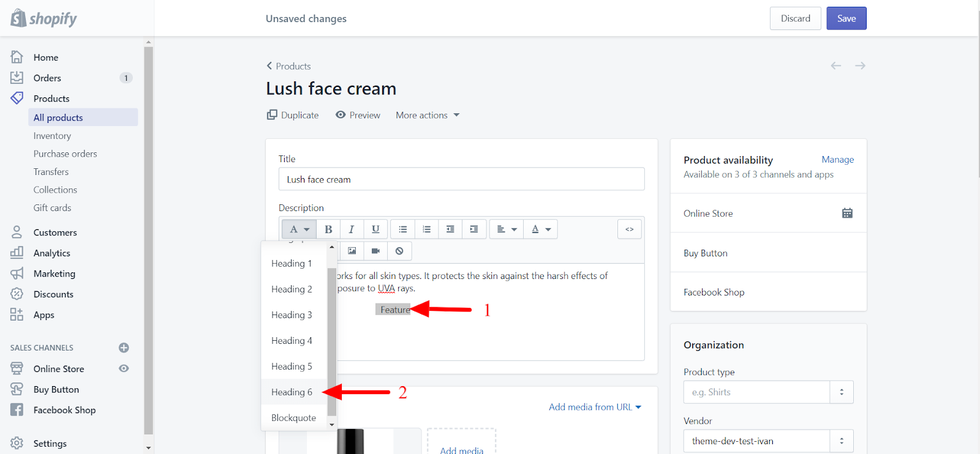Insert a bulleted list
Screen dimensions: 980x454
point(402,229)
